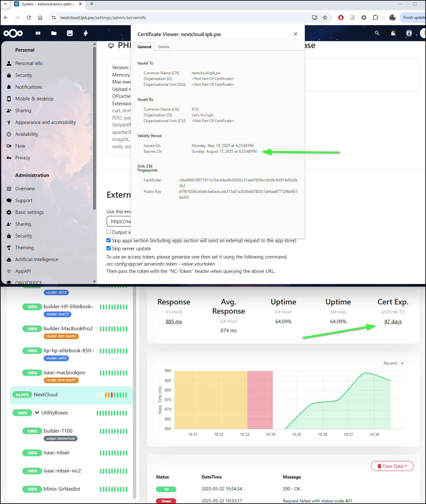Uncheck Skip apps section checkbox

[x=109, y=240]
